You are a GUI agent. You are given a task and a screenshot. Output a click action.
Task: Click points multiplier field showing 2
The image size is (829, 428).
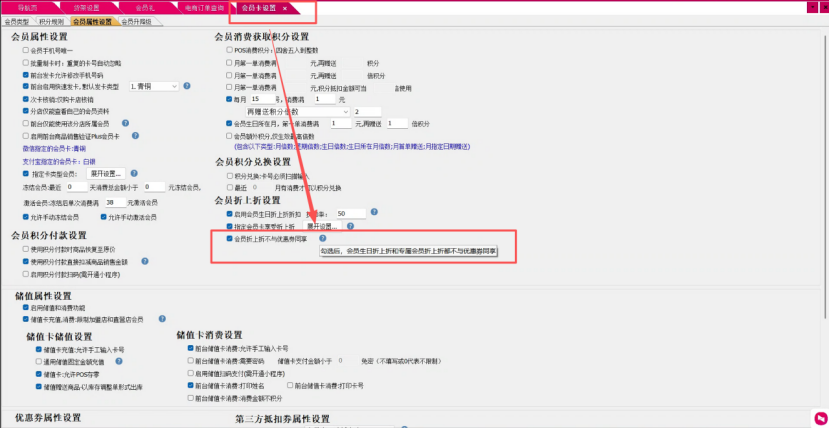click(367, 112)
